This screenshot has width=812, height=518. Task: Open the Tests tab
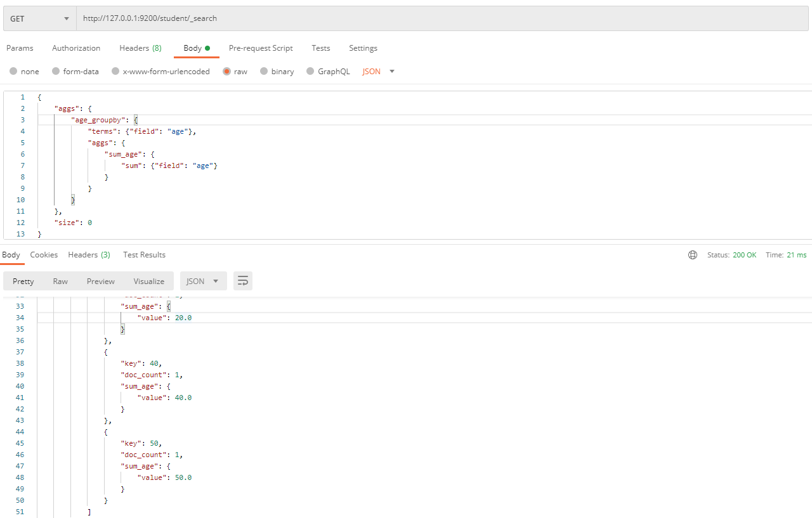[321, 48]
